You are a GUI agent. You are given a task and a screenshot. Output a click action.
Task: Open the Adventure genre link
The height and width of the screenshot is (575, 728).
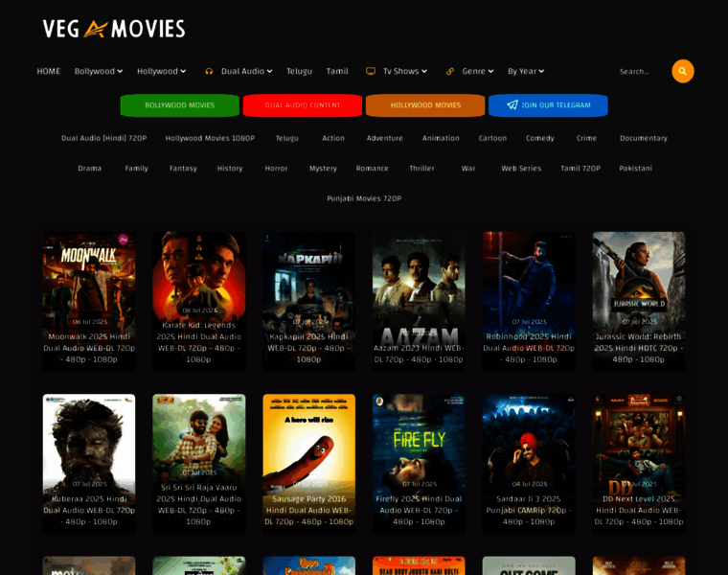(x=384, y=138)
